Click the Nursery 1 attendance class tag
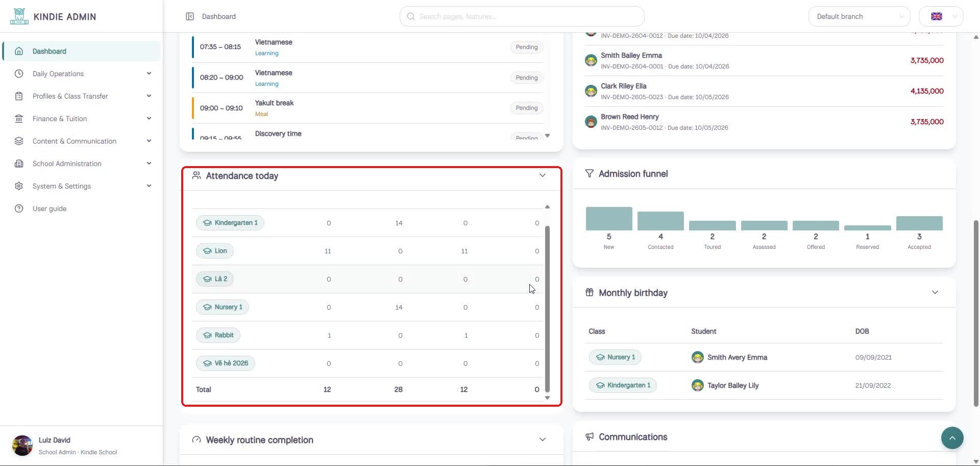 pyautogui.click(x=223, y=307)
